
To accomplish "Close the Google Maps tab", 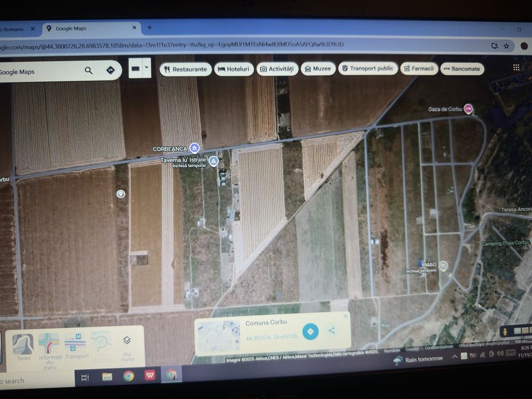I will (x=134, y=28).
